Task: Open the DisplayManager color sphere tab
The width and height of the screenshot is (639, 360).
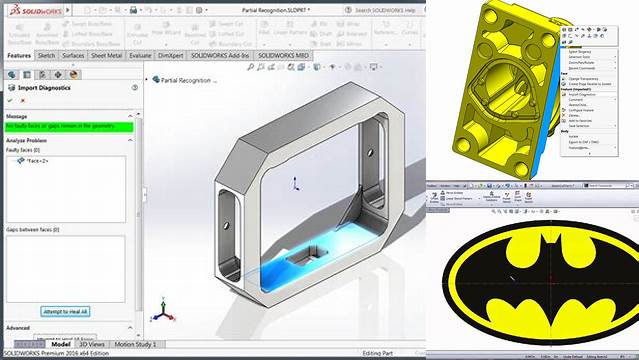Action: [x=74, y=75]
